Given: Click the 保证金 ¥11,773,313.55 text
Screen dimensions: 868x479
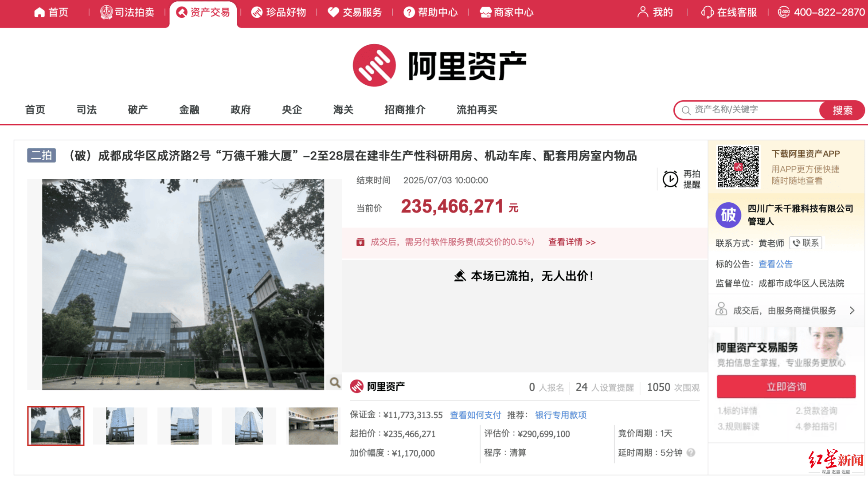Looking at the screenshot, I should (396, 415).
